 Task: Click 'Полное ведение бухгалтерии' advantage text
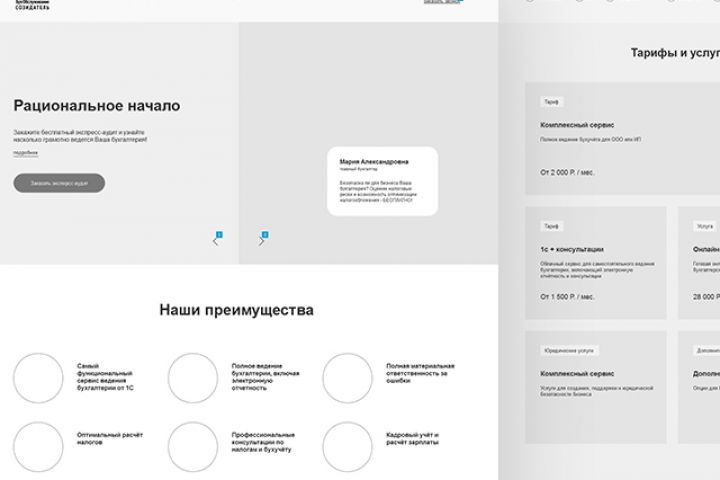pos(265,377)
